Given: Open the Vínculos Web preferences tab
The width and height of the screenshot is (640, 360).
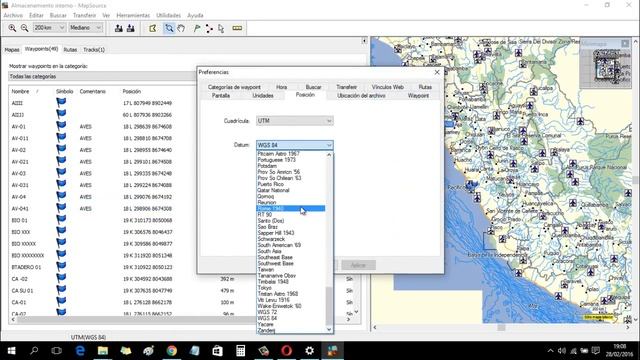Looking at the screenshot, I should (387, 87).
